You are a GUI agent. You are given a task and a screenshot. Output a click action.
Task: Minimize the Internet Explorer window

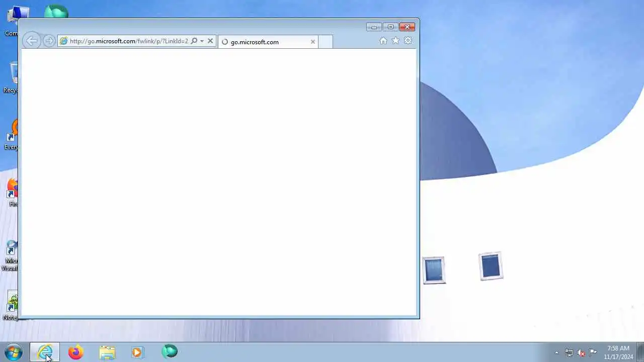coord(374,27)
